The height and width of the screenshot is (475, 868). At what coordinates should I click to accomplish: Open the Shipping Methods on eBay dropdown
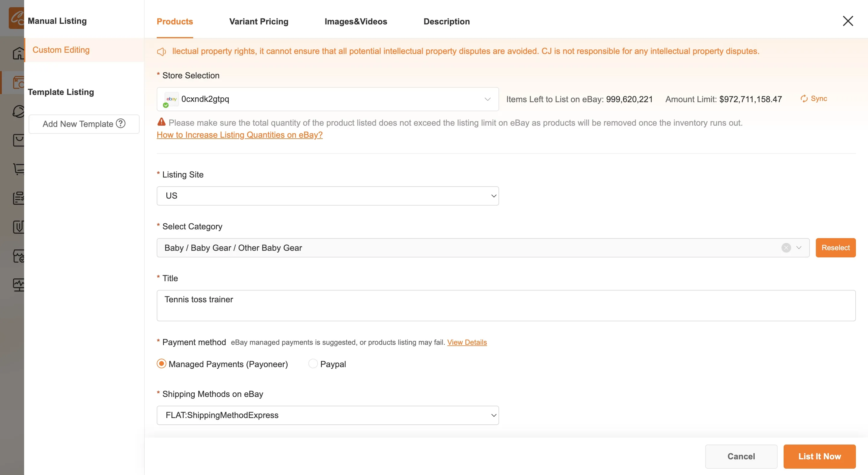(x=328, y=415)
